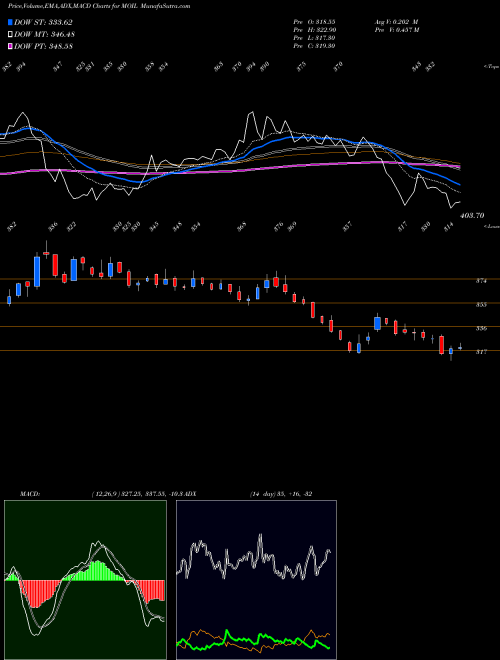The height and width of the screenshot is (660, 500).
Task: Click the blue DOW ST legend swatch
Action: pos(11,22)
